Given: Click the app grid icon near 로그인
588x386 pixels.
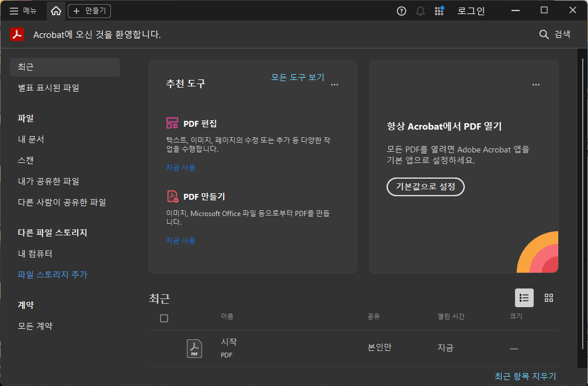Looking at the screenshot, I should pyautogui.click(x=439, y=10).
